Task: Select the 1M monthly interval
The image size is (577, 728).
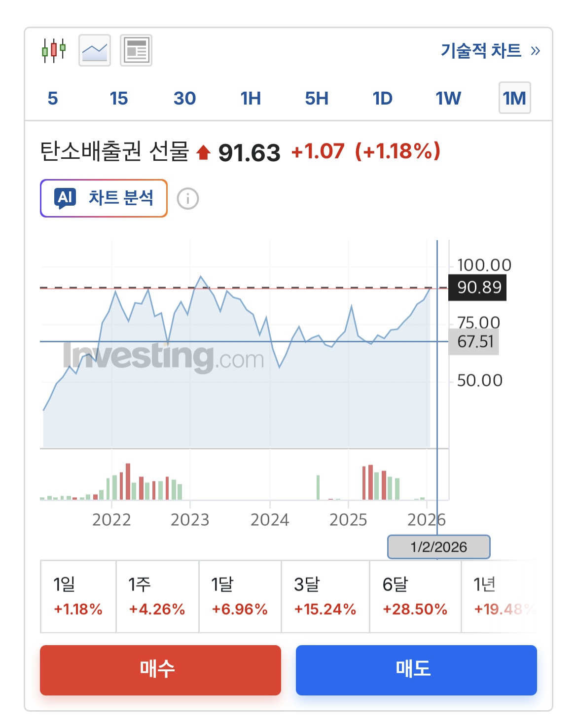Action: pyautogui.click(x=514, y=98)
